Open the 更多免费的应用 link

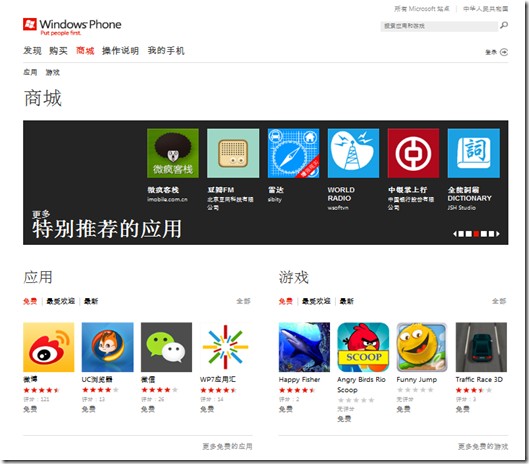point(227,446)
